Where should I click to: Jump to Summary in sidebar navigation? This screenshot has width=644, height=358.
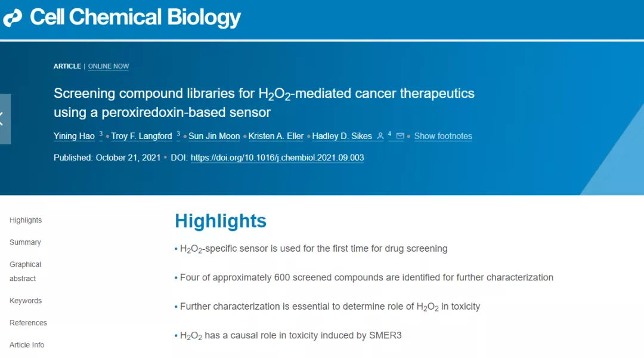(25, 242)
